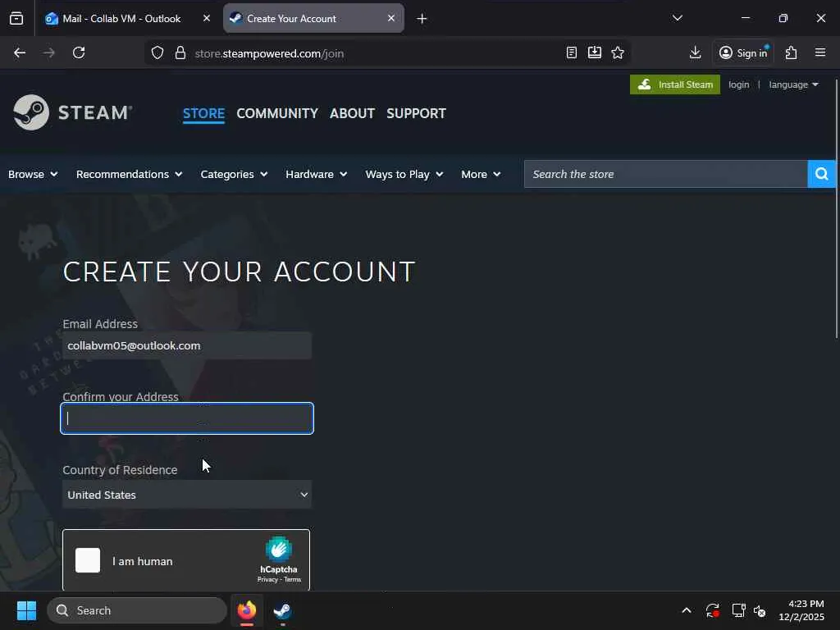The width and height of the screenshot is (840, 630).
Task: Open Firefox View tab list icon
Action: [16, 19]
